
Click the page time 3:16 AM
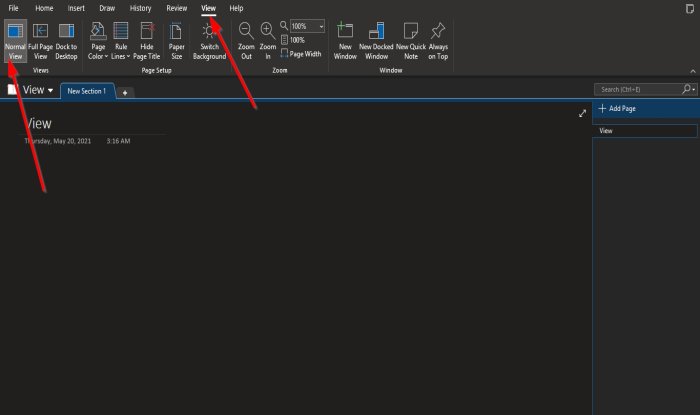pos(118,141)
